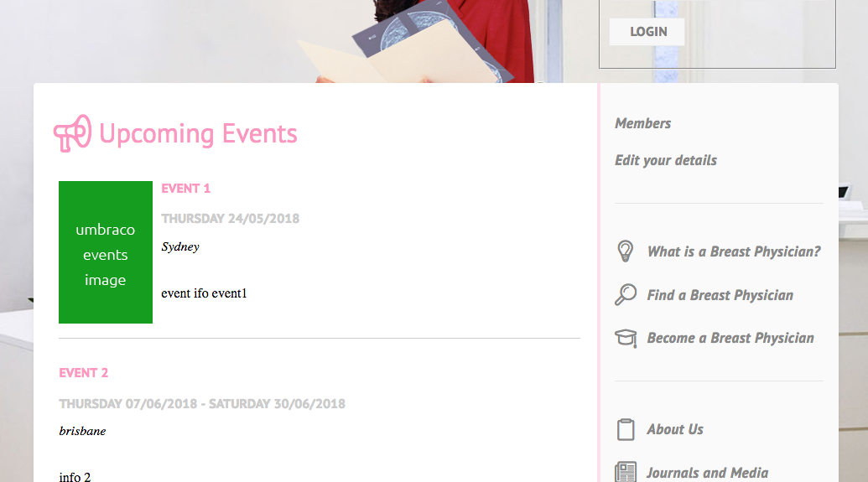Select Find a Breast Physician link

coord(720,295)
